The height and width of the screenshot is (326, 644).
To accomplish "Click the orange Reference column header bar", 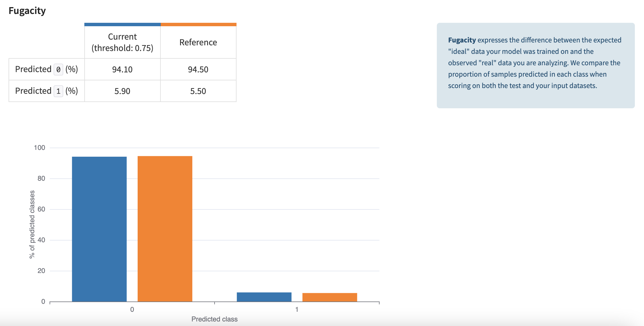I will point(198,25).
